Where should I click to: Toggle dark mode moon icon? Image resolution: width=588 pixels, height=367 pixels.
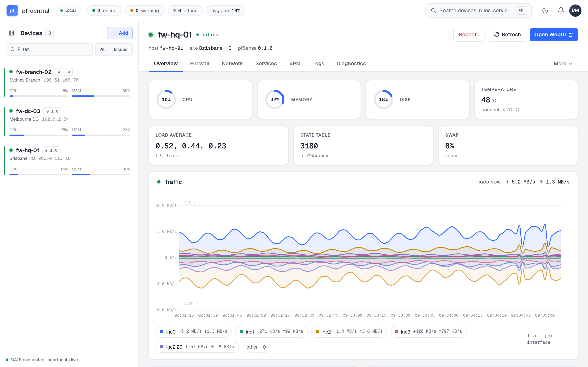coord(545,10)
